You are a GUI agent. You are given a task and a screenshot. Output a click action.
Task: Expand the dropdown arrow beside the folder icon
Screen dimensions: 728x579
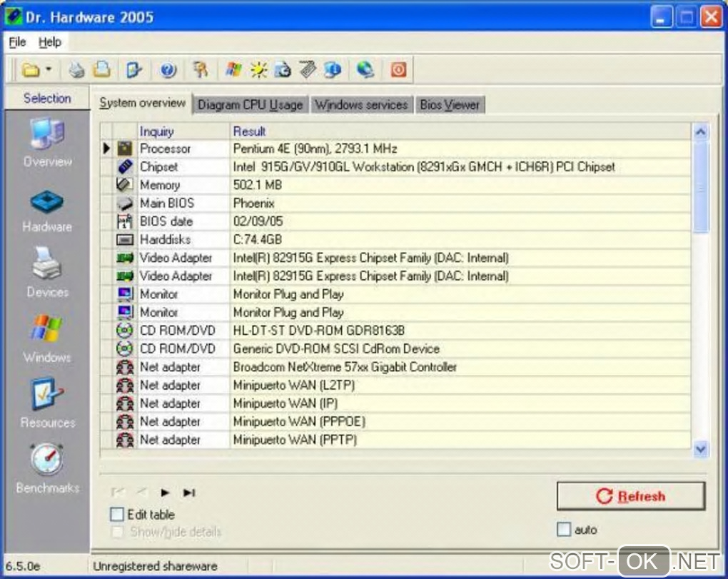point(49,70)
